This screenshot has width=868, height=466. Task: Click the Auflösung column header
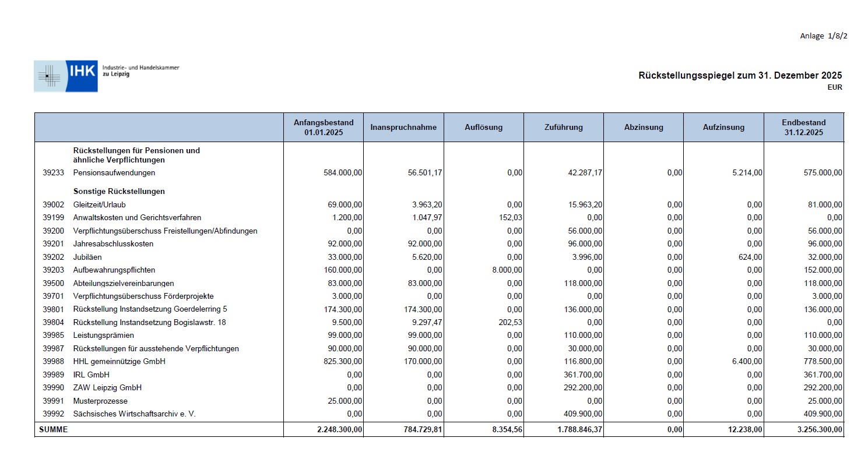coord(484,127)
